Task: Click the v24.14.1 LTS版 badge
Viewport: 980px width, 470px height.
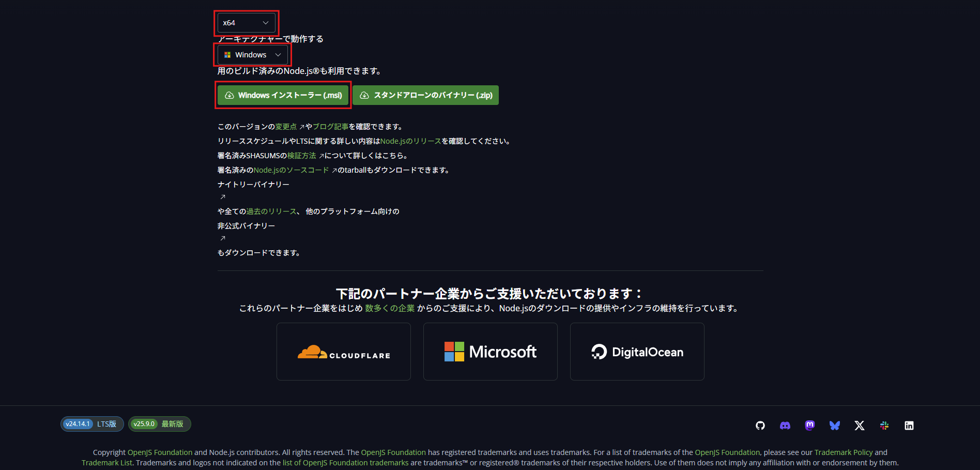Action: tap(92, 424)
